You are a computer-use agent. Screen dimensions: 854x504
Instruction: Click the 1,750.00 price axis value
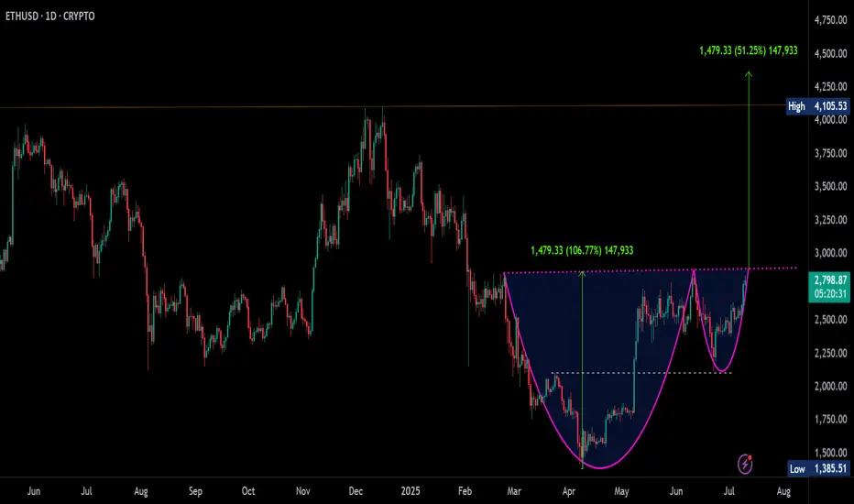tap(830, 420)
